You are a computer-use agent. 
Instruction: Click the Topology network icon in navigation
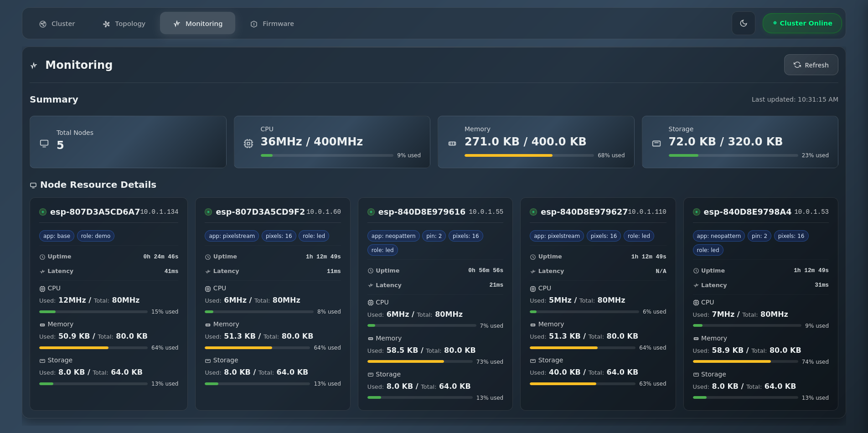106,23
